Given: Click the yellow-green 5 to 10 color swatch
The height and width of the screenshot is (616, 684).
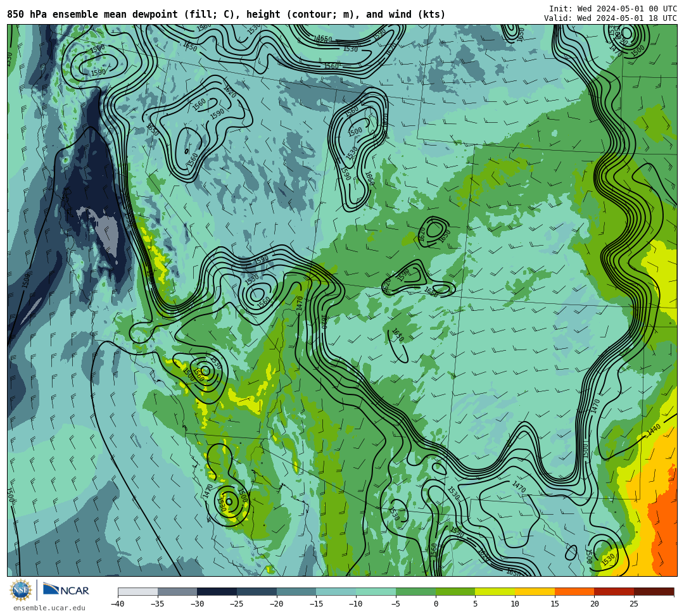Looking at the screenshot, I should click(x=495, y=591).
